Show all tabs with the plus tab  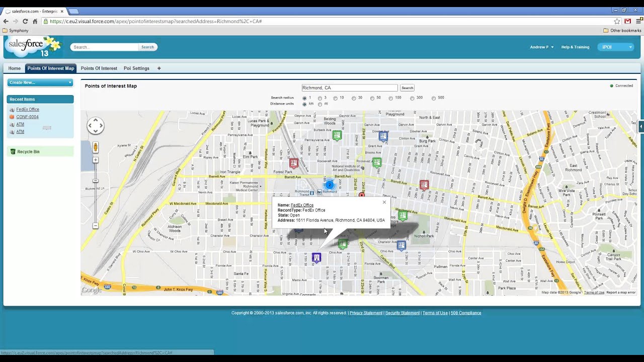click(x=159, y=68)
